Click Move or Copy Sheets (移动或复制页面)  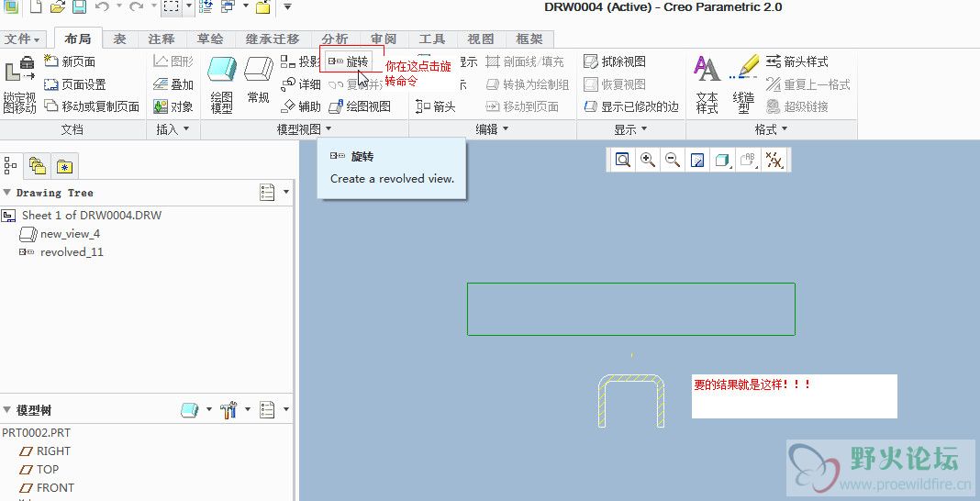pyautogui.click(x=91, y=106)
